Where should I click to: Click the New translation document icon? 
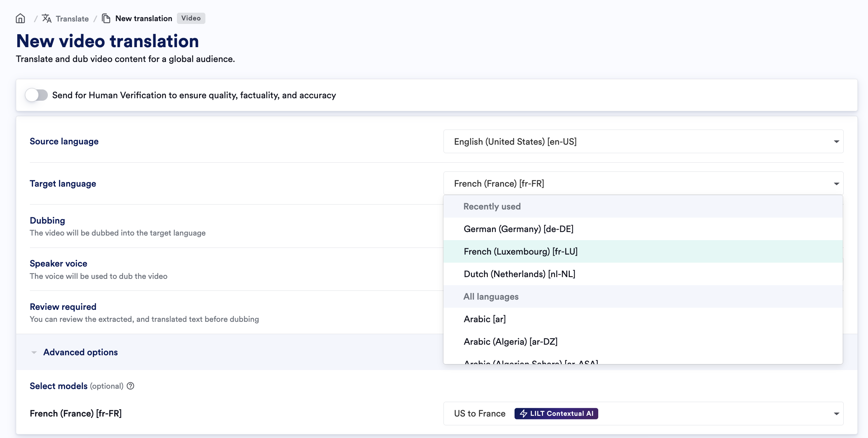pos(106,18)
